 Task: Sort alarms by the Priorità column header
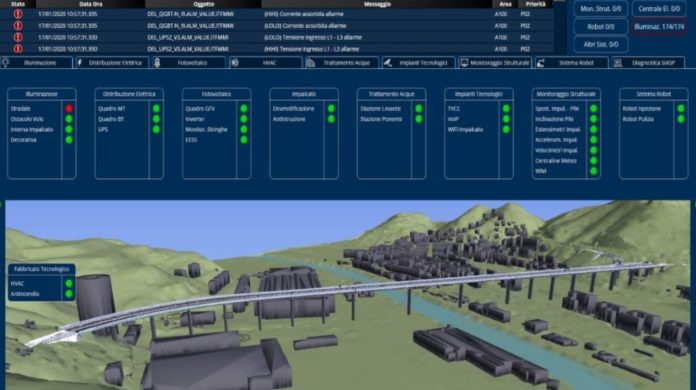pos(535,4)
